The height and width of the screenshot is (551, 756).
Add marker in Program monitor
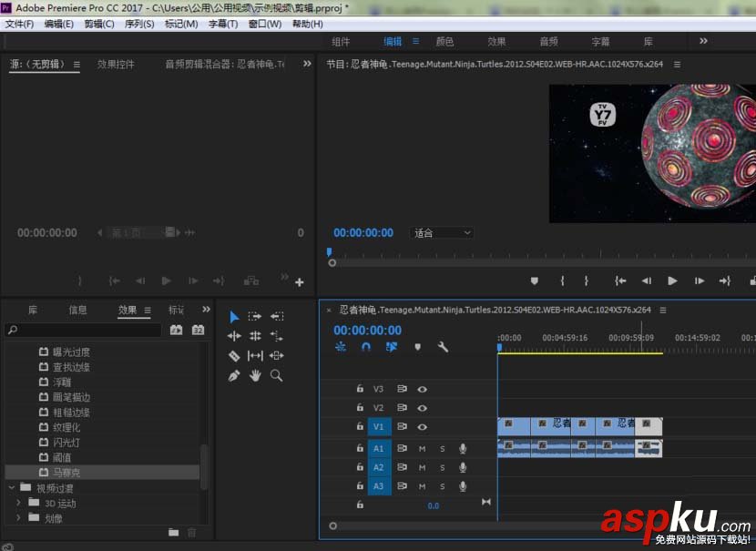535,281
